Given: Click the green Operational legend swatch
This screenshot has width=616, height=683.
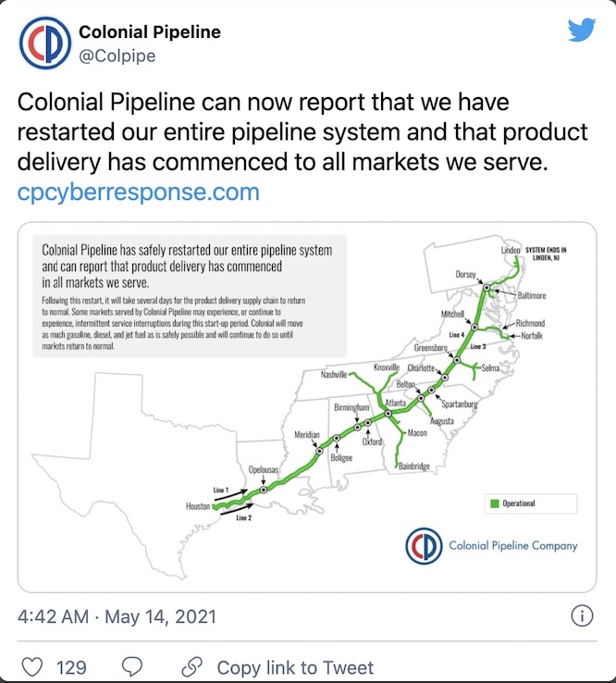Looking at the screenshot, I should [x=495, y=503].
